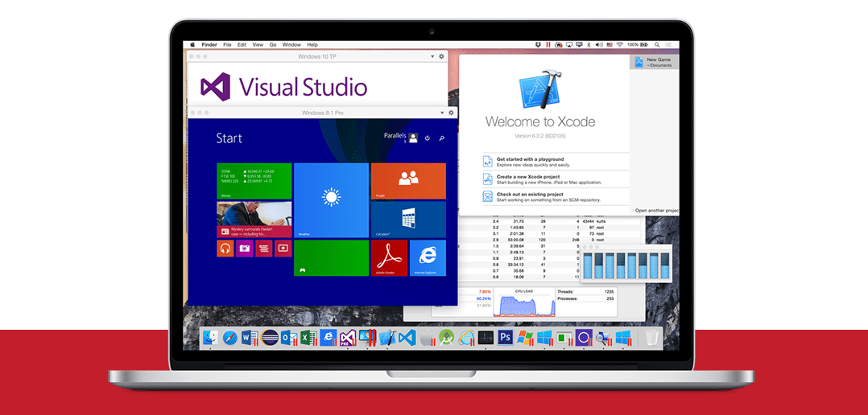Expand dropdown arrow in Windows 8.1 Pro titlebar
This screenshot has width=868, height=415.
(442, 113)
